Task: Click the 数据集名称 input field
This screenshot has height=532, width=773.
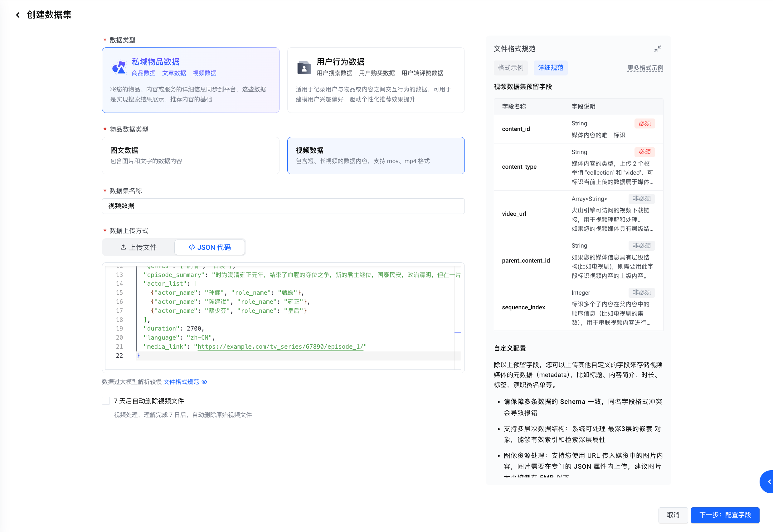Action: pos(283,206)
